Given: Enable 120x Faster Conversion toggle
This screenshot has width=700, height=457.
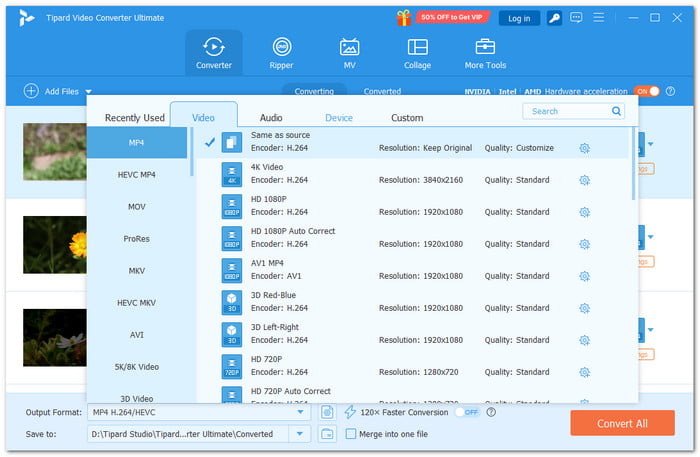Looking at the screenshot, I should coord(467,412).
